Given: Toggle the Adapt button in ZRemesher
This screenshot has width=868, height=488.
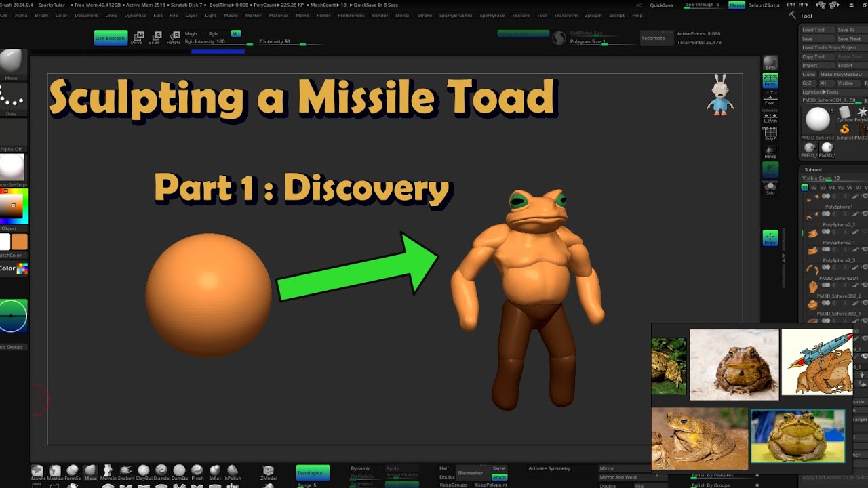Looking at the screenshot, I should (499, 477).
